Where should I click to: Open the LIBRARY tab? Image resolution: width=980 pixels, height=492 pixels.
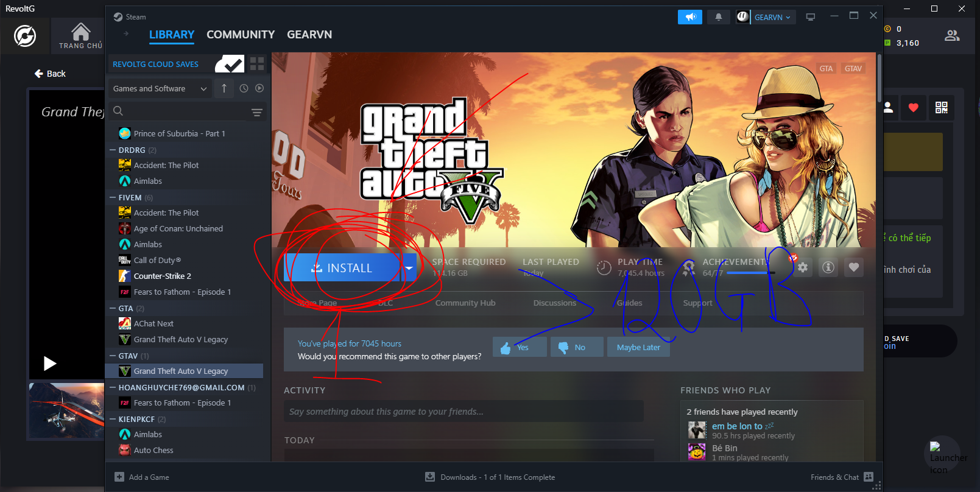(x=172, y=35)
